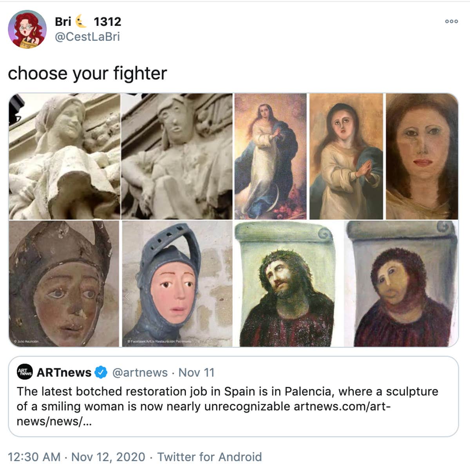Open the original smiling woman sculpture photo
The image size is (470, 476).
(64, 156)
